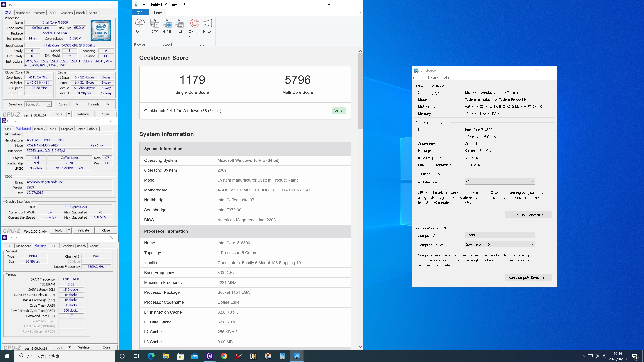644x362 pixels.
Task: Click Run Compute Benchmark button
Action: (x=528, y=277)
